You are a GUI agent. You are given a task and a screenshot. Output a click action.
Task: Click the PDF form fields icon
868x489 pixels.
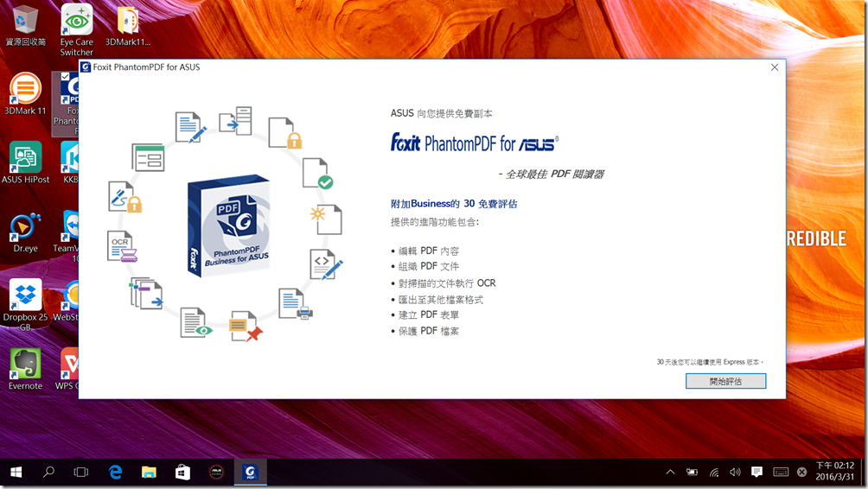149,157
